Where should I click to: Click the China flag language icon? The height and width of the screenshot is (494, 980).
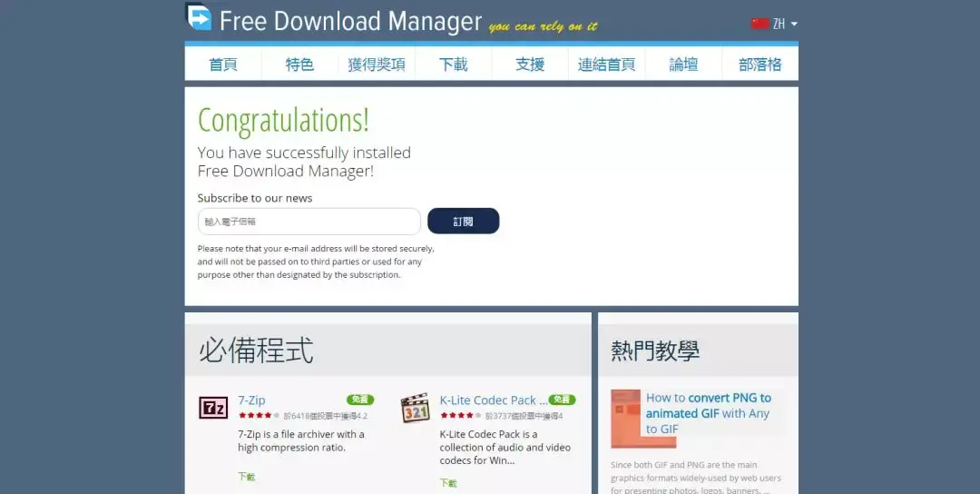(x=760, y=24)
